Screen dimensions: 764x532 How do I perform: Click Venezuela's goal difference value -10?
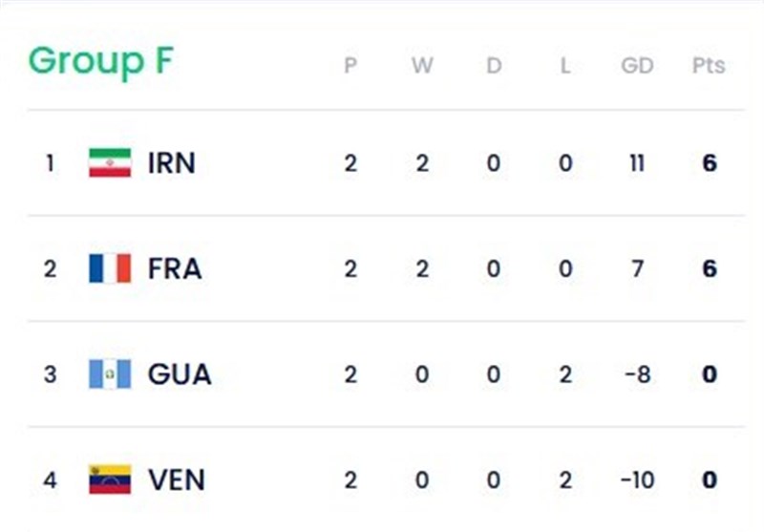tap(636, 479)
